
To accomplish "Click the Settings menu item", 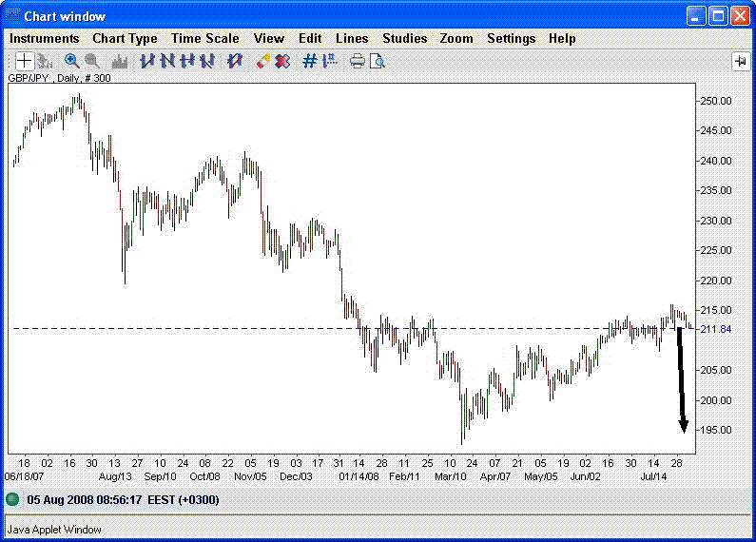I will tap(511, 38).
